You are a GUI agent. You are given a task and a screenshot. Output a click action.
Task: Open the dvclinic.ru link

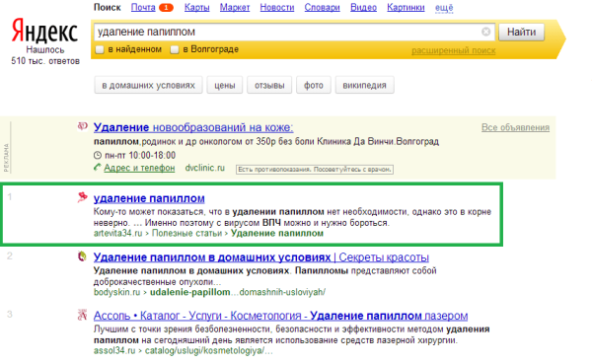tap(204, 168)
